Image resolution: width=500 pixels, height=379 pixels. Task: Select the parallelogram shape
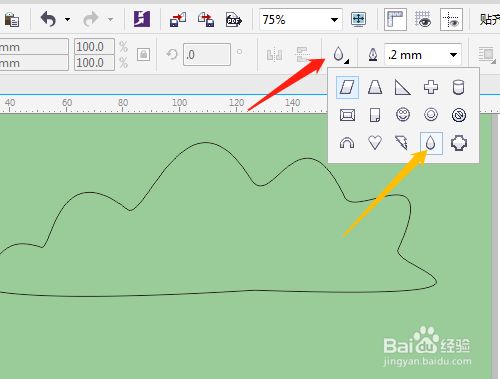point(347,87)
